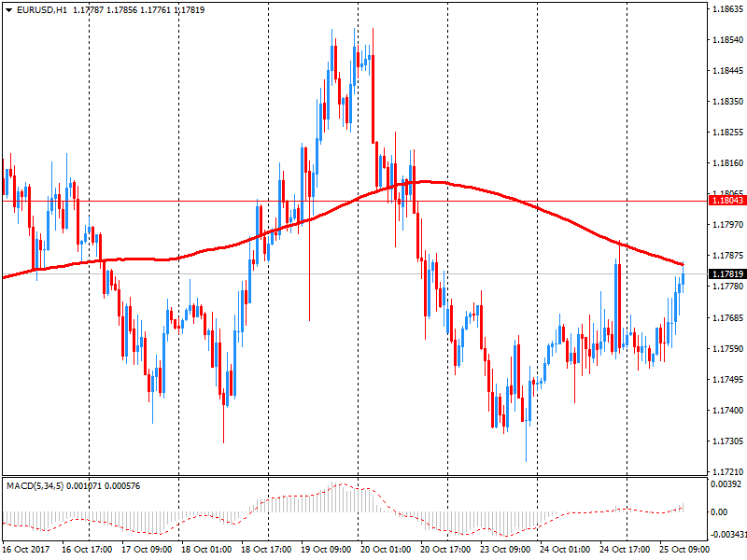Click the MACD values 0.001071 0.000576
The height and width of the screenshot is (560, 747).
point(104,486)
